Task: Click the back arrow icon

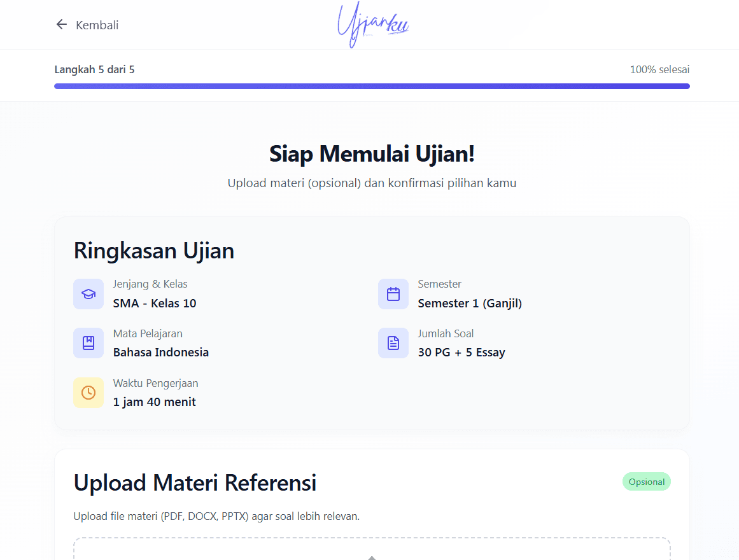Action: [62, 25]
